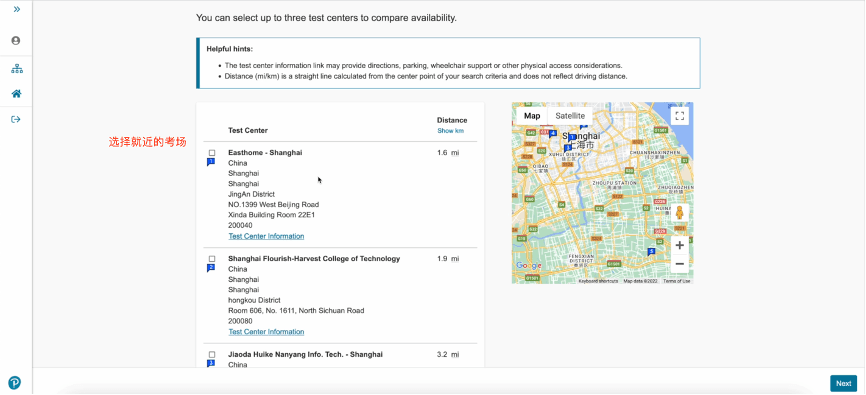Open Flourish-Harvest Test Center Information link
This screenshot has width=866, height=395.
(266, 331)
